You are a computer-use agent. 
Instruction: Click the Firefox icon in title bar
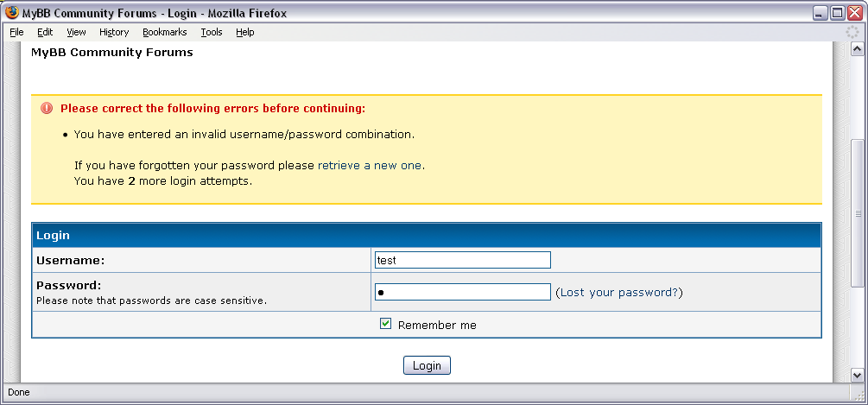[10, 13]
